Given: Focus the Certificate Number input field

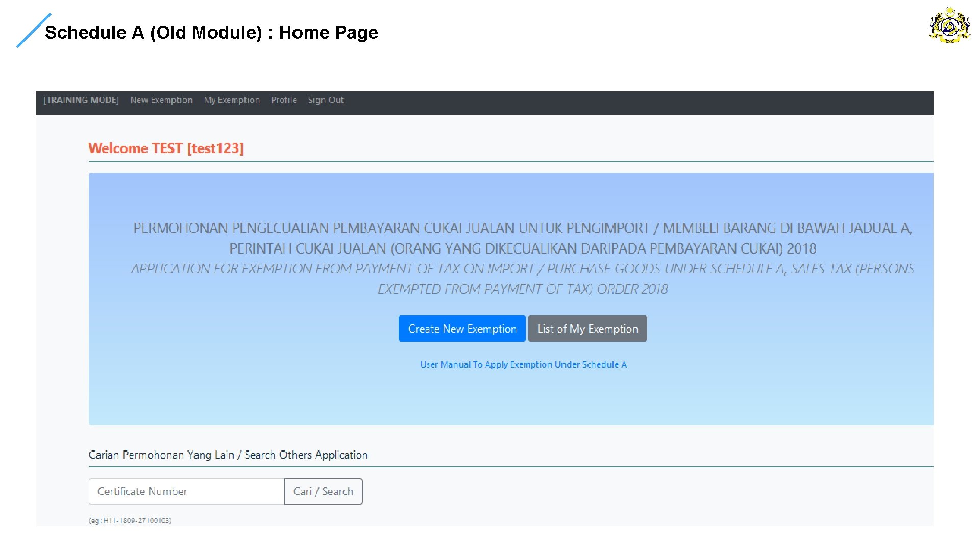Looking at the screenshot, I should click(x=186, y=491).
